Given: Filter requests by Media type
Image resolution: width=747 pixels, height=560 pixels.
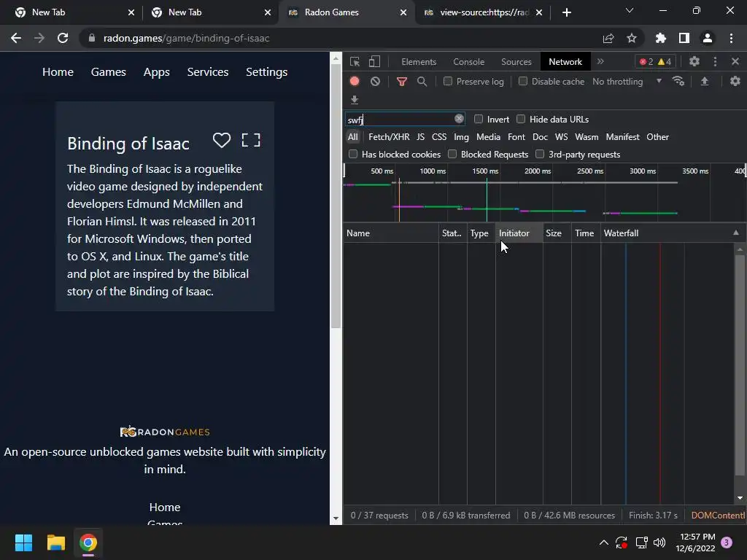Looking at the screenshot, I should point(488,136).
